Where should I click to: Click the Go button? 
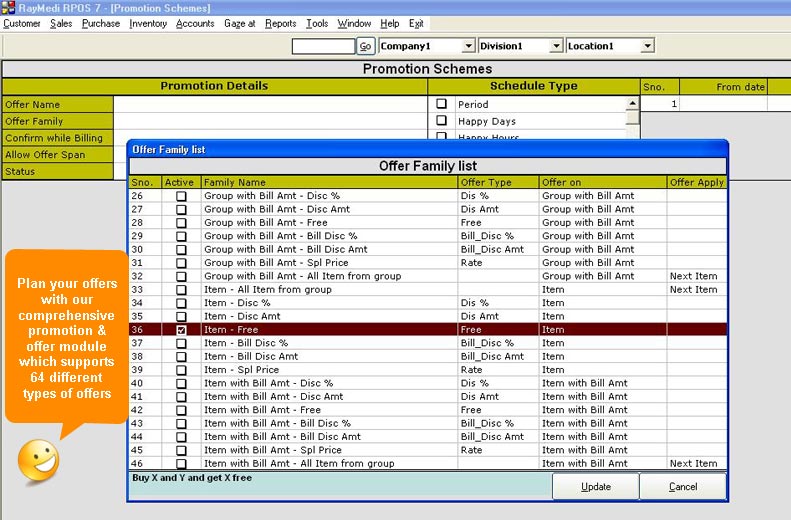[365, 46]
